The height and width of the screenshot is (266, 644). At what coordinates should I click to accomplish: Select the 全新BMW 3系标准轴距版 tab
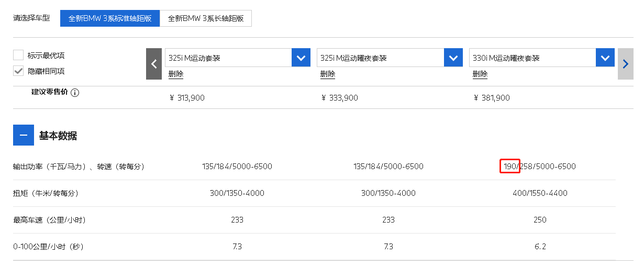(110, 18)
